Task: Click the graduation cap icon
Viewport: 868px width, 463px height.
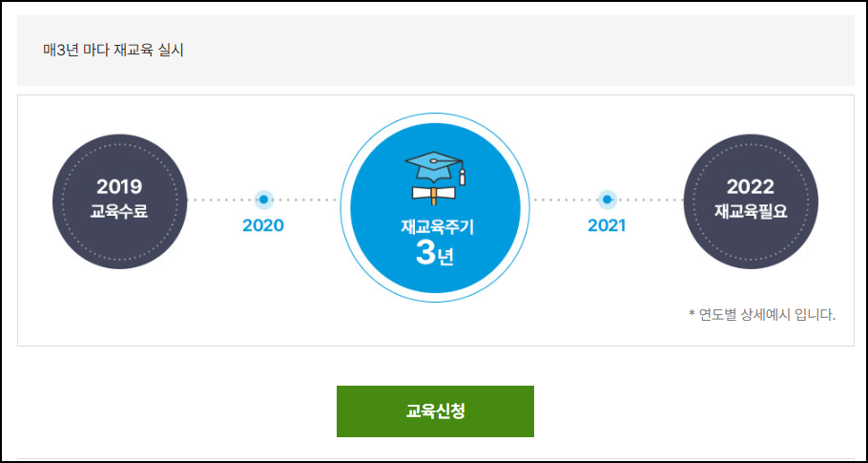Action: [x=435, y=168]
